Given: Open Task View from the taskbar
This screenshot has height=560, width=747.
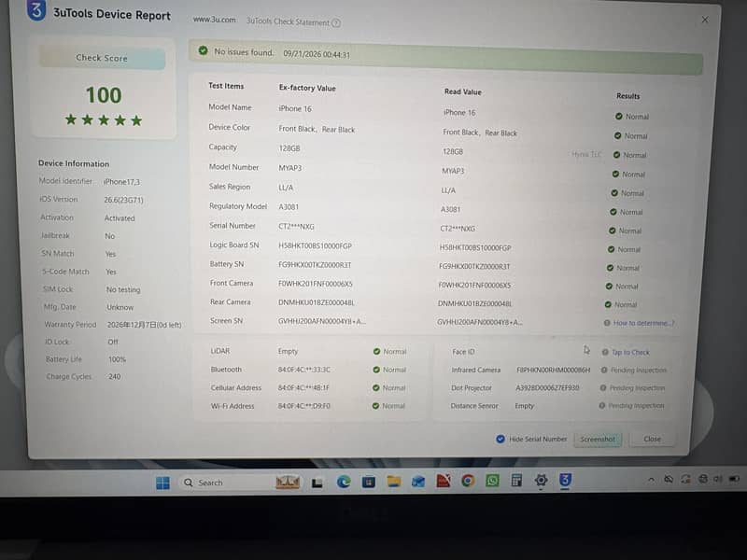Looking at the screenshot, I should (x=317, y=483).
